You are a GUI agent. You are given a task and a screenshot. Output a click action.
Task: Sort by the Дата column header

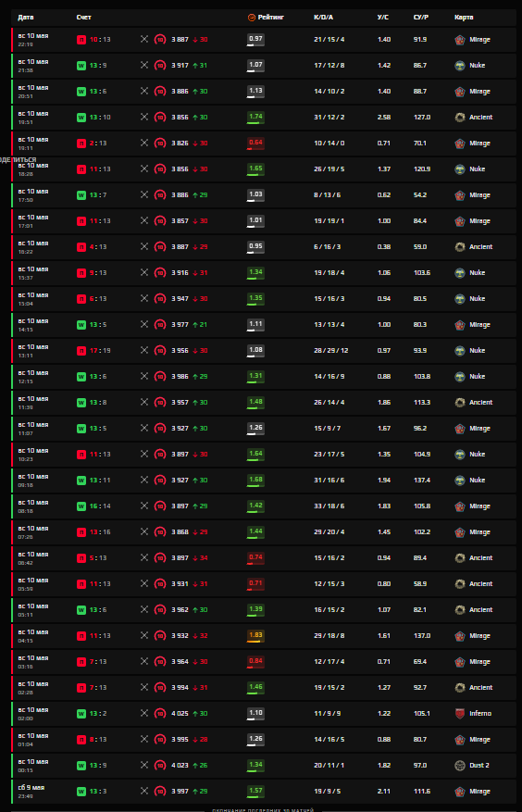point(25,17)
